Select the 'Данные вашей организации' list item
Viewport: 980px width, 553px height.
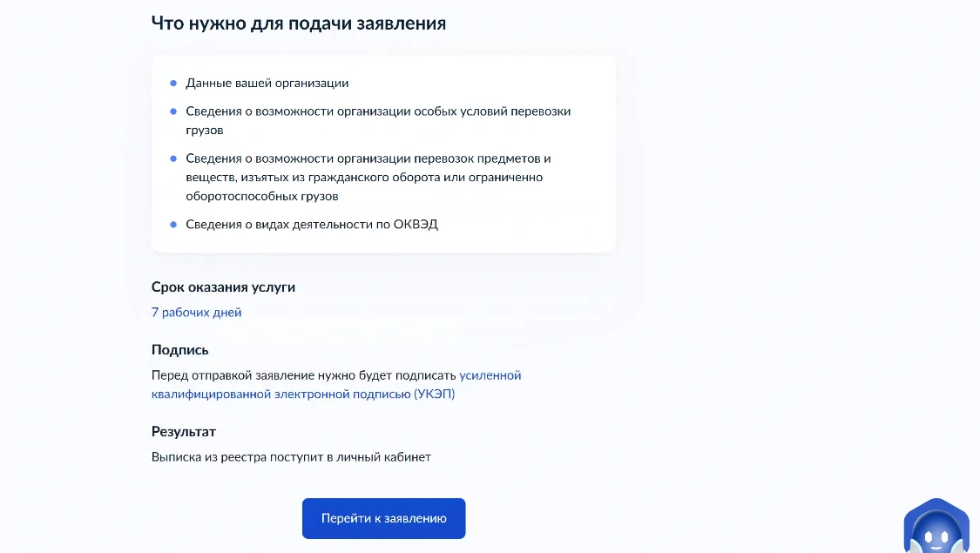pyautogui.click(x=267, y=84)
